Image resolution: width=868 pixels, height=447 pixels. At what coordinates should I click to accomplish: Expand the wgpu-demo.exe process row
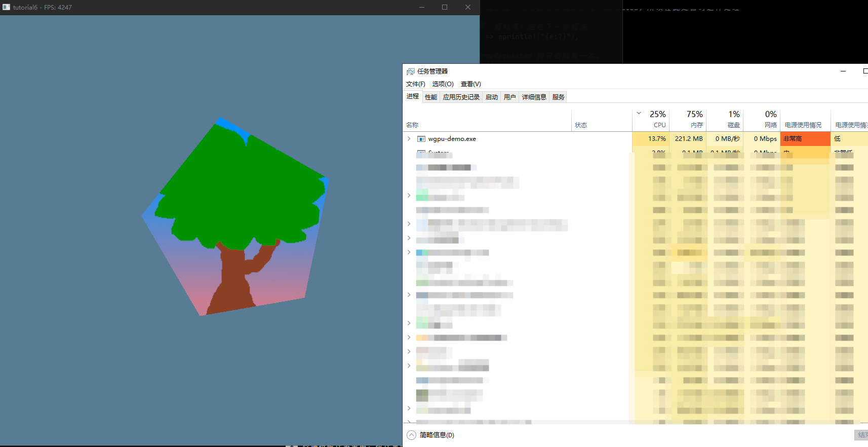click(x=409, y=138)
